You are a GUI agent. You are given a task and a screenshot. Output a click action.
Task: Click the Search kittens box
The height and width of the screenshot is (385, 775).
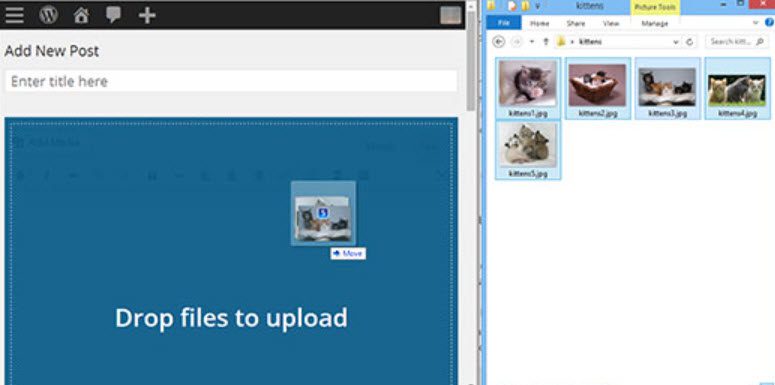(x=736, y=42)
